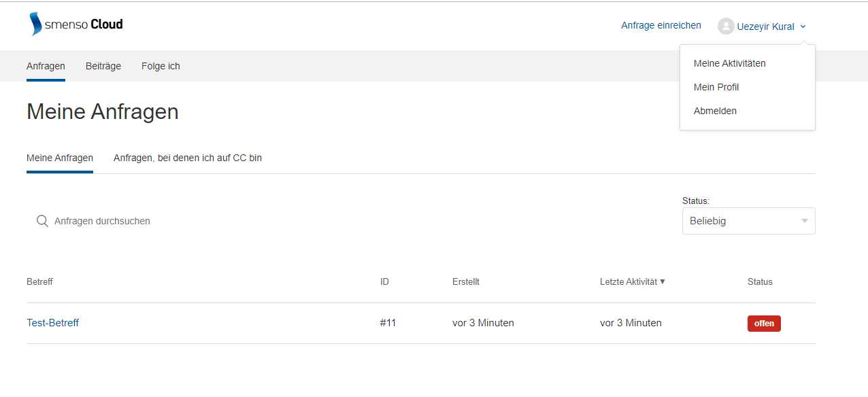Click the Anfrage einreichen link
The image size is (868, 397).
point(661,25)
